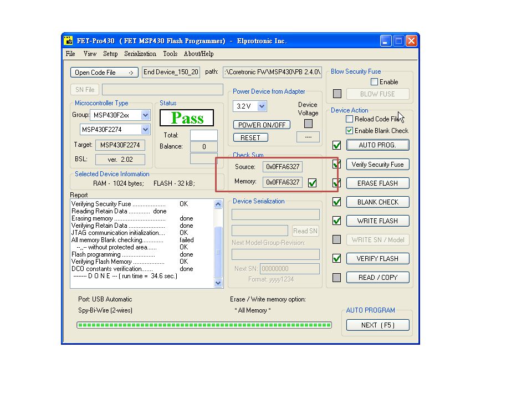
Task: Click the Report vertical scrollbar thumb
Action: pos(218,252)
